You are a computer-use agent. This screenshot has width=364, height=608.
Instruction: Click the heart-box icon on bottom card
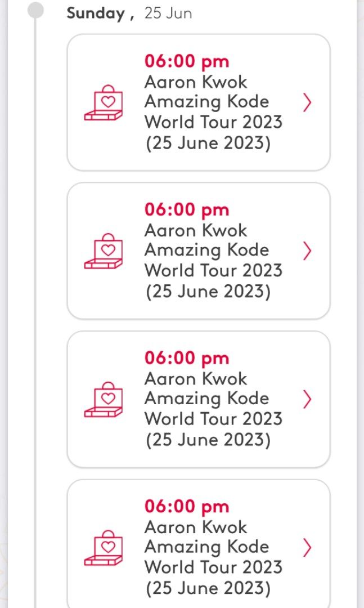pyautogui.click(x=105, y=548)
